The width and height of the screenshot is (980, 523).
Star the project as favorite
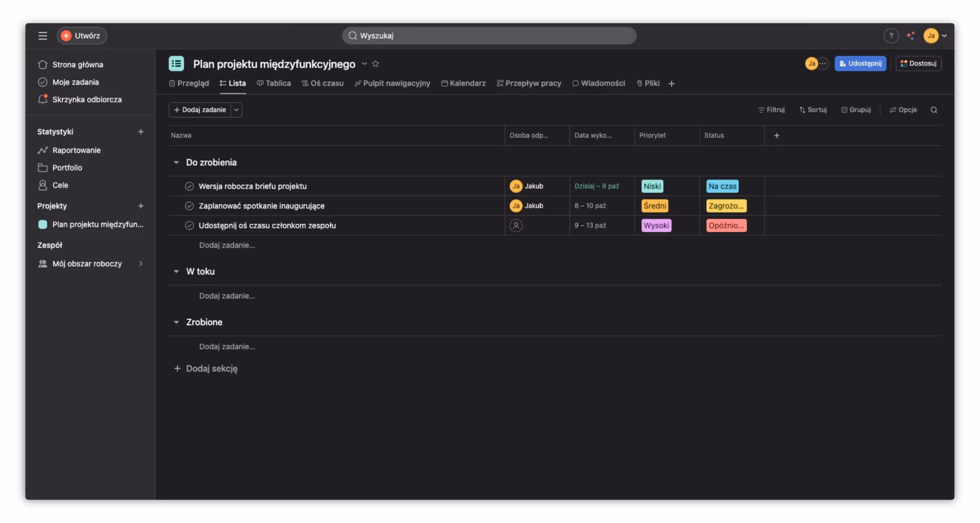(375, 64)
